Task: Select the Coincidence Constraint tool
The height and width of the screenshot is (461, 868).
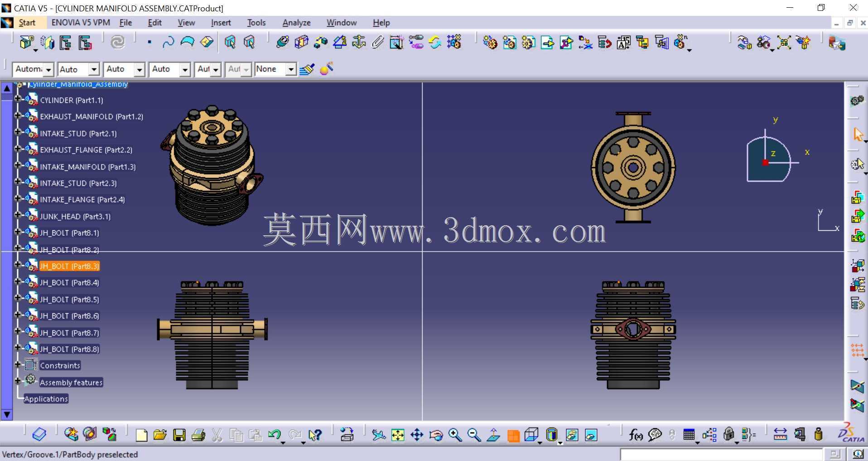Action: (x=282, y=43)
